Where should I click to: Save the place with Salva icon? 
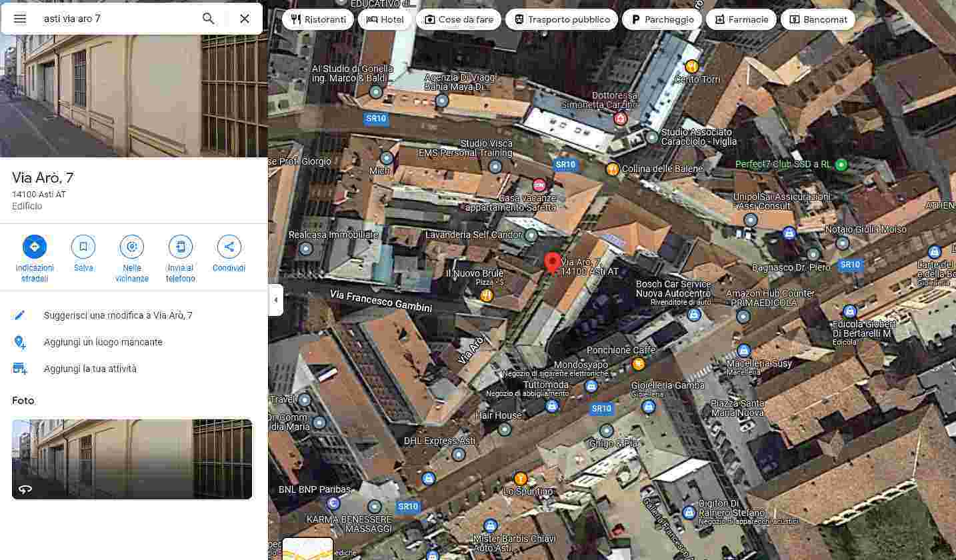point(83,247)
